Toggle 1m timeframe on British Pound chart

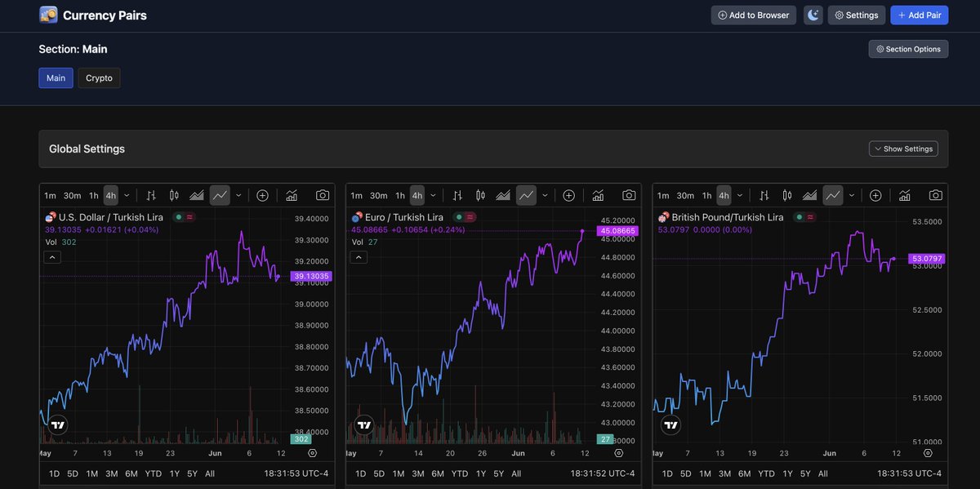click(x=663, y=195)
